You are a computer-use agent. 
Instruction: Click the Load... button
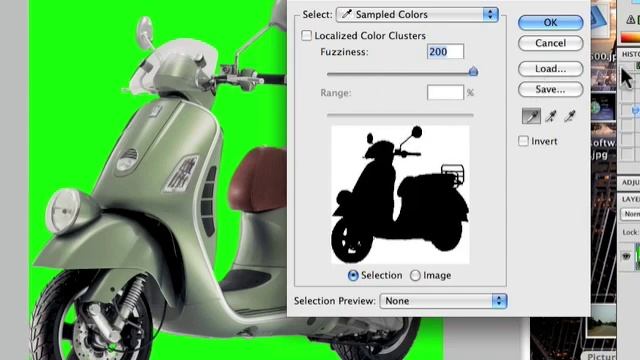point(550,69)
